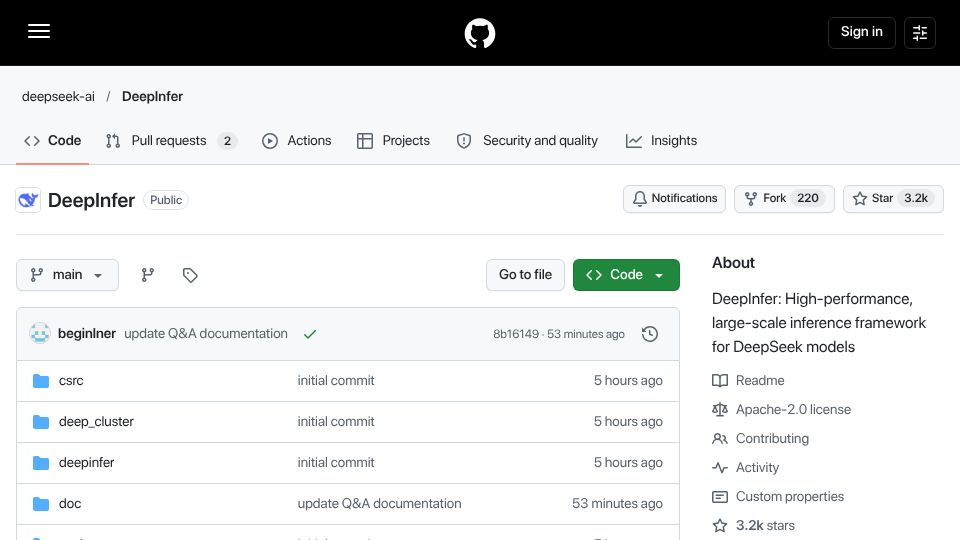Open the Pull requests tab
The image size is (960, 540).
tap(171, 141)
